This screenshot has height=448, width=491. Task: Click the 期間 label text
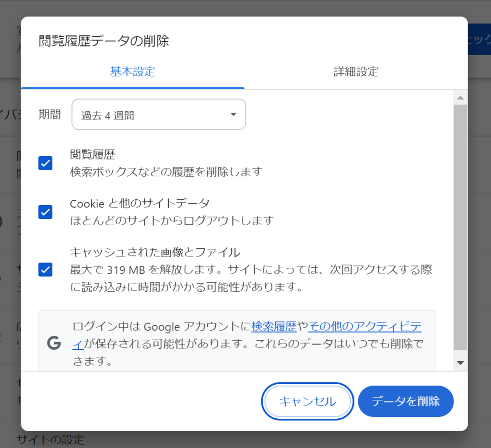49,115
